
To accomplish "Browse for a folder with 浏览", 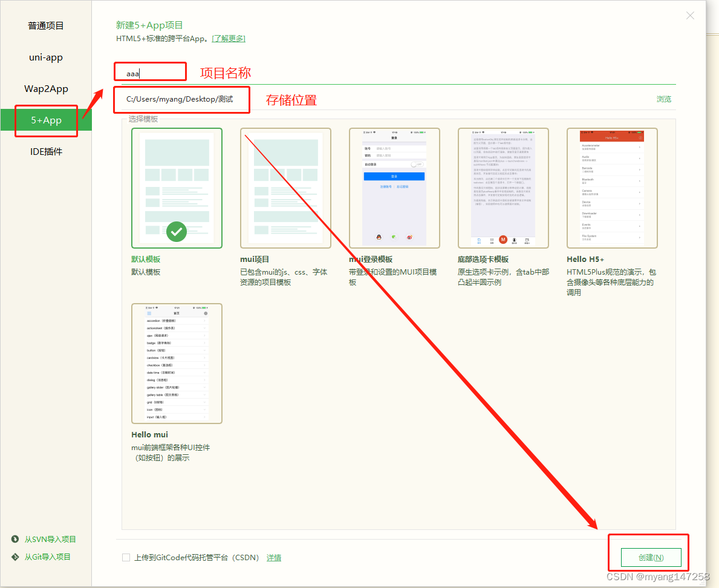I will pyautogui.click(x=663, y=99).
